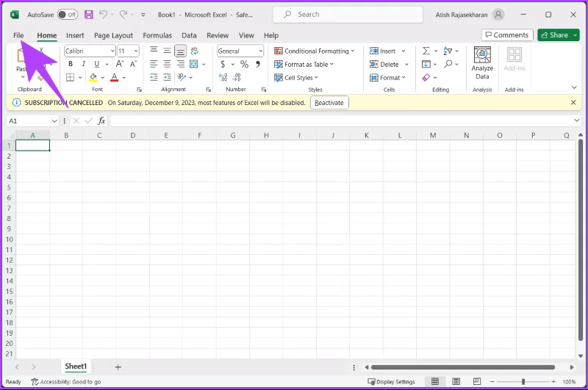Viewport: 588px width, 390px height.
Task: Click Merge & Center icon
Action: tap(194, 64)
